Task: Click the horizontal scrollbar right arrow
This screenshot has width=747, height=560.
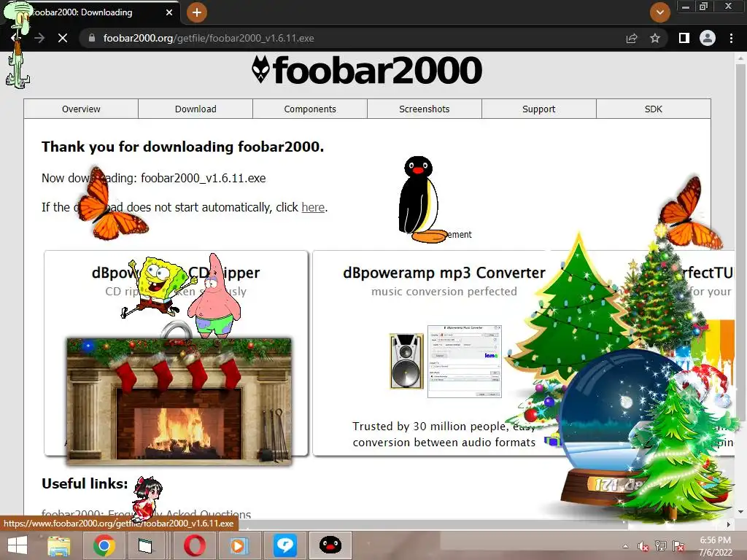Action: pyautogui.click(x=729, y=524)
